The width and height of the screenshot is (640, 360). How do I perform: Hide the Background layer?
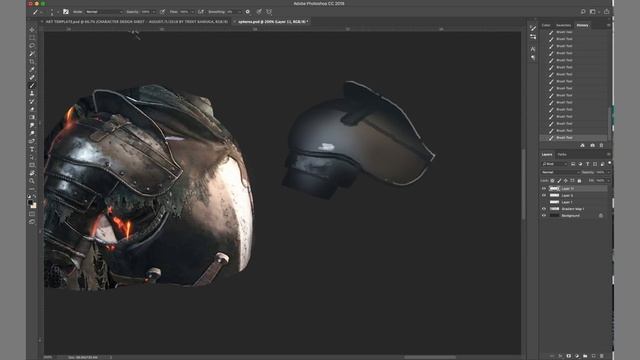click(x=544, y=216)
